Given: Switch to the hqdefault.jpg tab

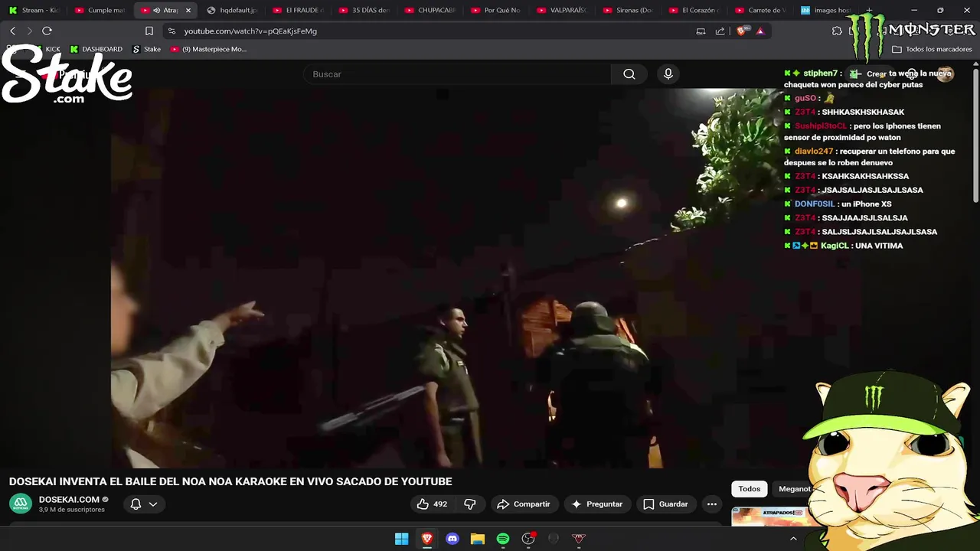Looking at the screenshot, I should pyautogui.click(x=233, y=11).
